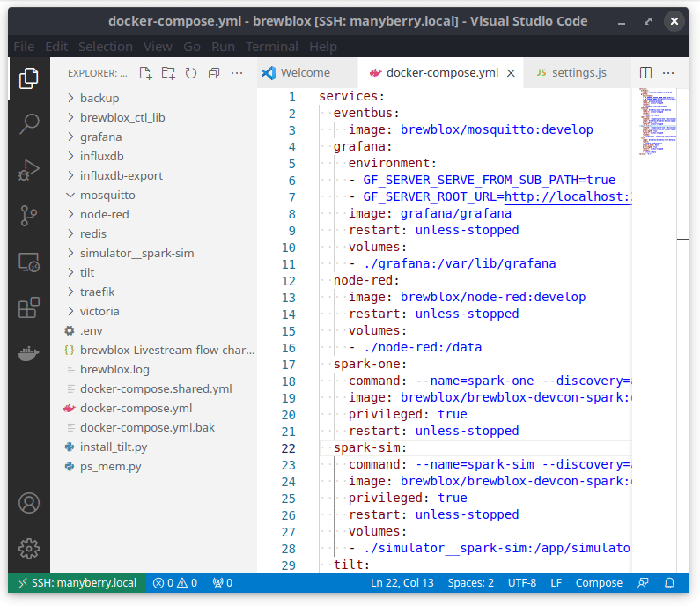The width and height of the screenshot is (700, 606).
Task: Open Explorer more actions menu
Action: tap(237, 73)
